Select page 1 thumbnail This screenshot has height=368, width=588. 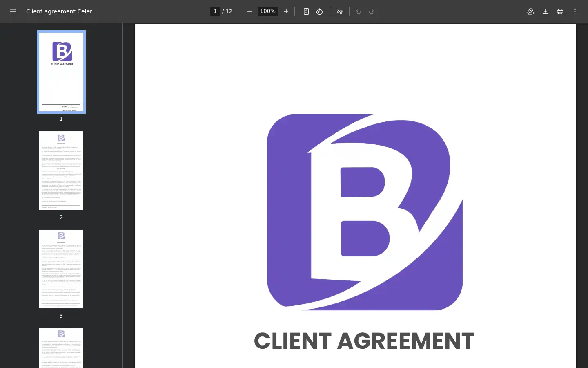pos(61,72)
